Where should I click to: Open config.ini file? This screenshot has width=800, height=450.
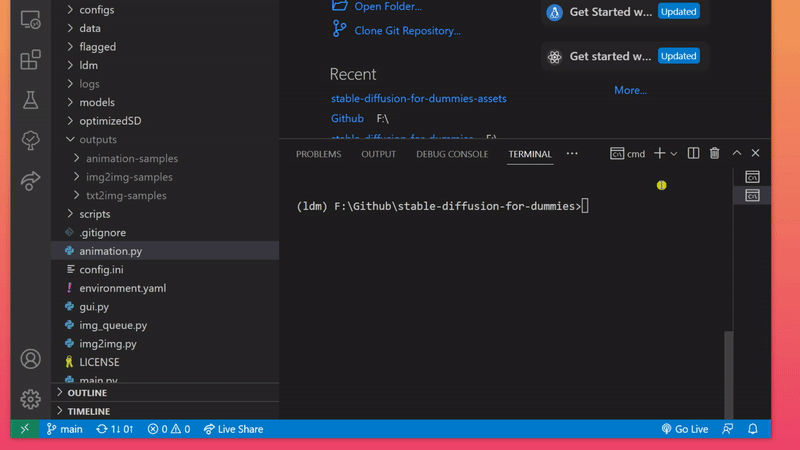[165, 269]
